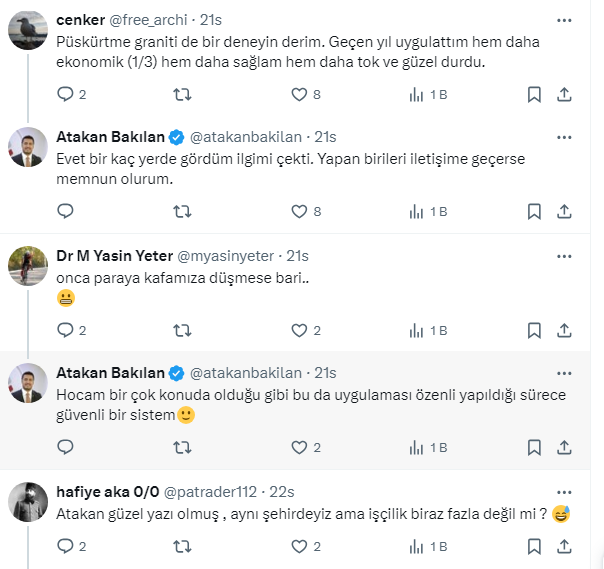
Task: Open cenker's profile picture
Action: 28,29
